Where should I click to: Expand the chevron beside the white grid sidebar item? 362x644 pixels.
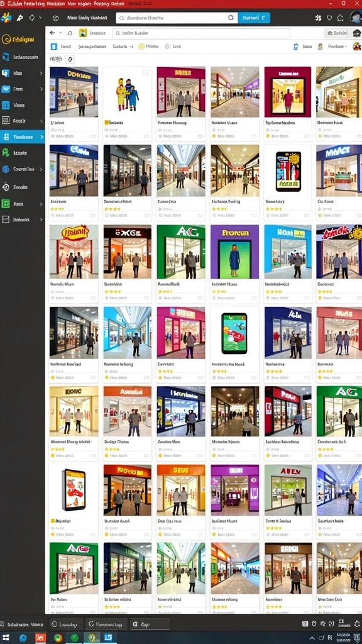(41, 121)
